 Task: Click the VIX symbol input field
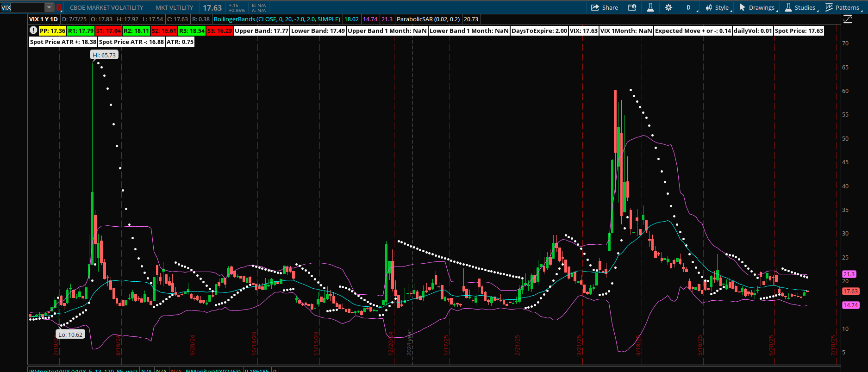click(x=22, y=7)
